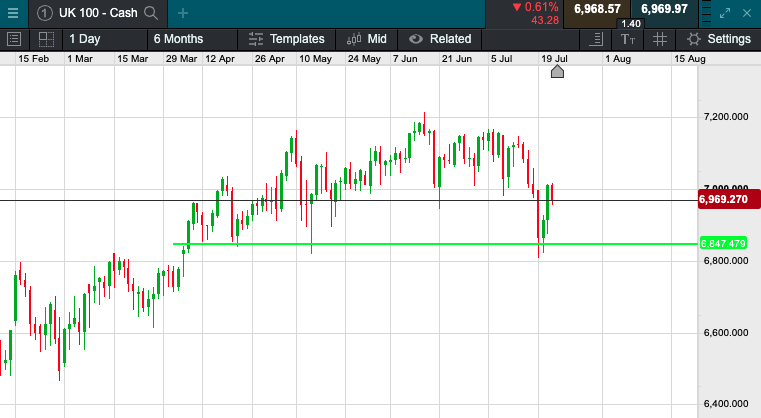
Task: Select the UK 100 - Cash chart tab
Action: pos(98,13)
